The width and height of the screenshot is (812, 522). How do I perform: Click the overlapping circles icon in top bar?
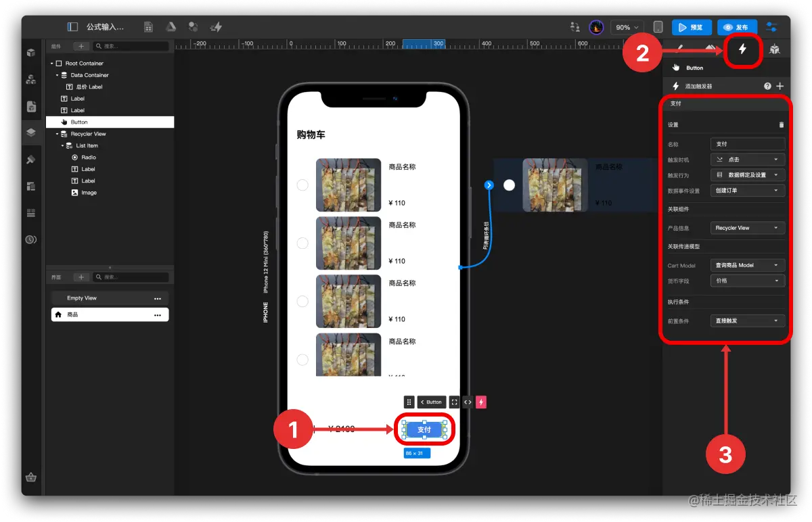(194, 27)
